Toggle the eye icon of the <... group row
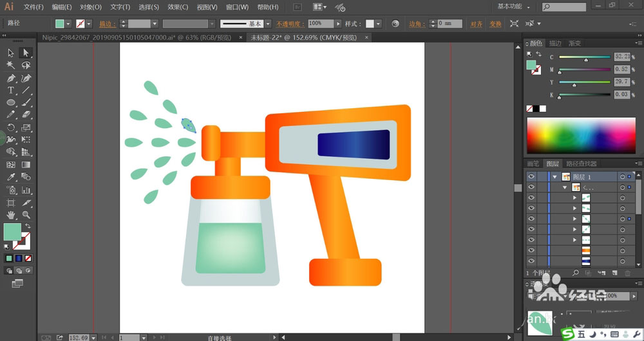 (x=531, y=187)
